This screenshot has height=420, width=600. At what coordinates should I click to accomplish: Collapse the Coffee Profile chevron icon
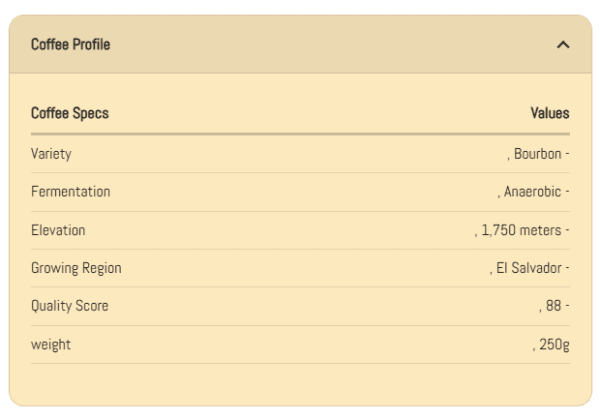coord(562,45)
